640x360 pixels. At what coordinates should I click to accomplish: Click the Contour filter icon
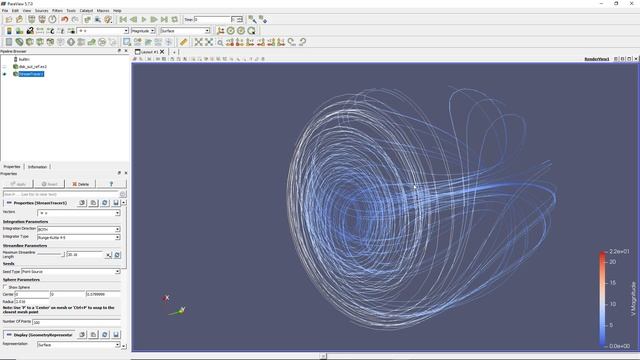(x=19, y=42)
